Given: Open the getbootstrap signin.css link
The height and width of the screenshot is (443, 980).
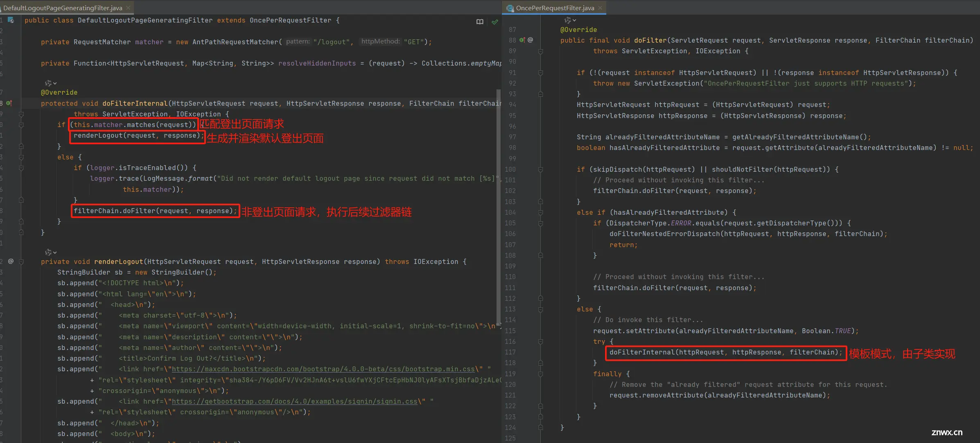Looking at the screenshot, I should tap(295, 402).
